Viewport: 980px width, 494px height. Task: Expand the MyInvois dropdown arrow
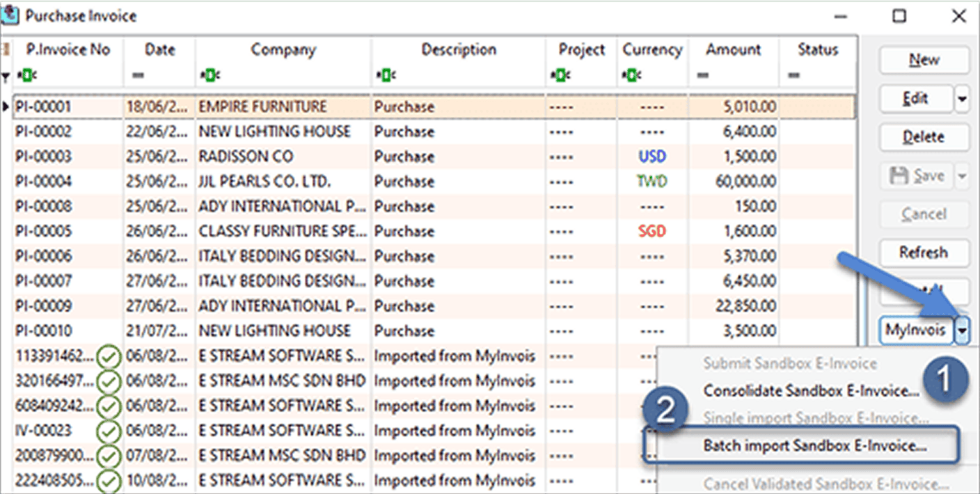tap(962, 330)
